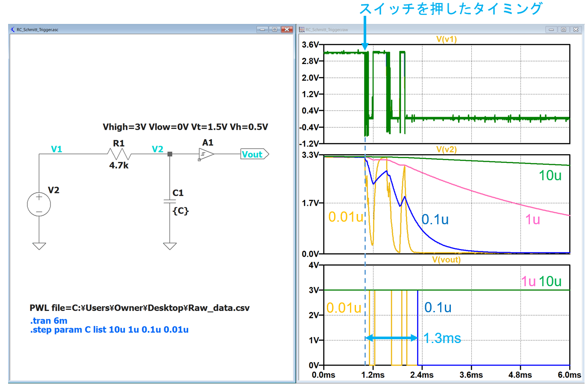Screen dimensions: 588x387
Task: Select the Schmitt trigger buffer A1
Action: point(206,154)
